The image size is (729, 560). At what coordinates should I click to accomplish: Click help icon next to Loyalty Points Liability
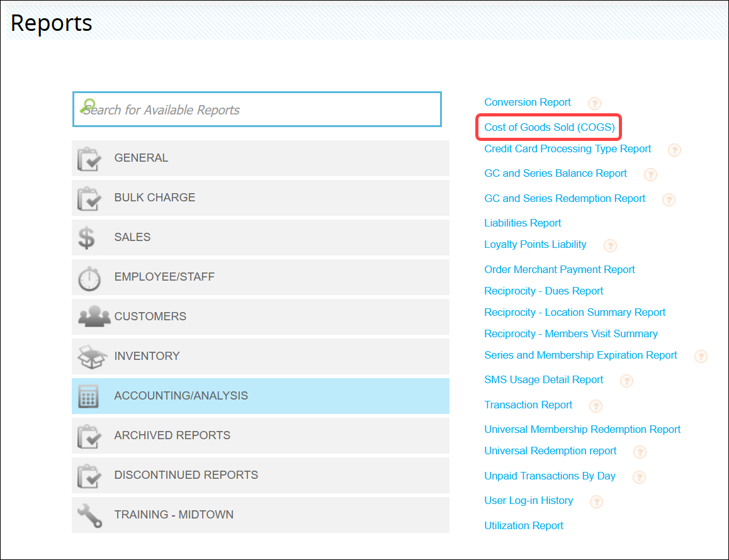click(x=609, y=245)
